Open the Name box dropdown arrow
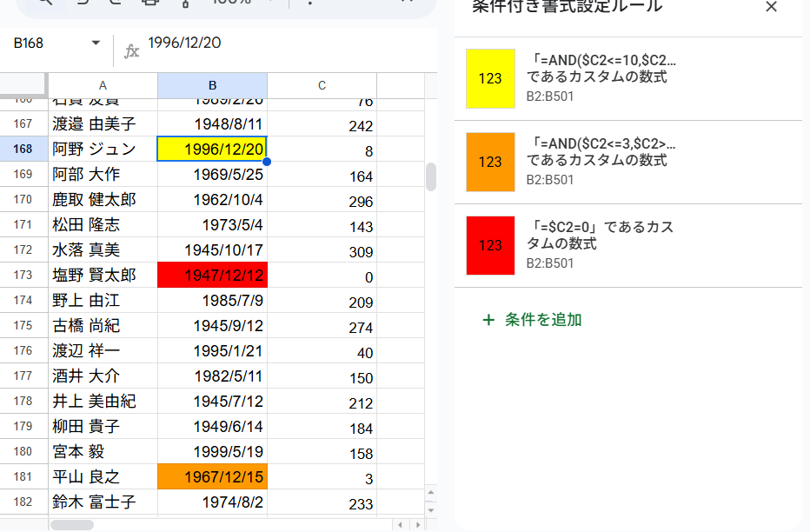 96,43
